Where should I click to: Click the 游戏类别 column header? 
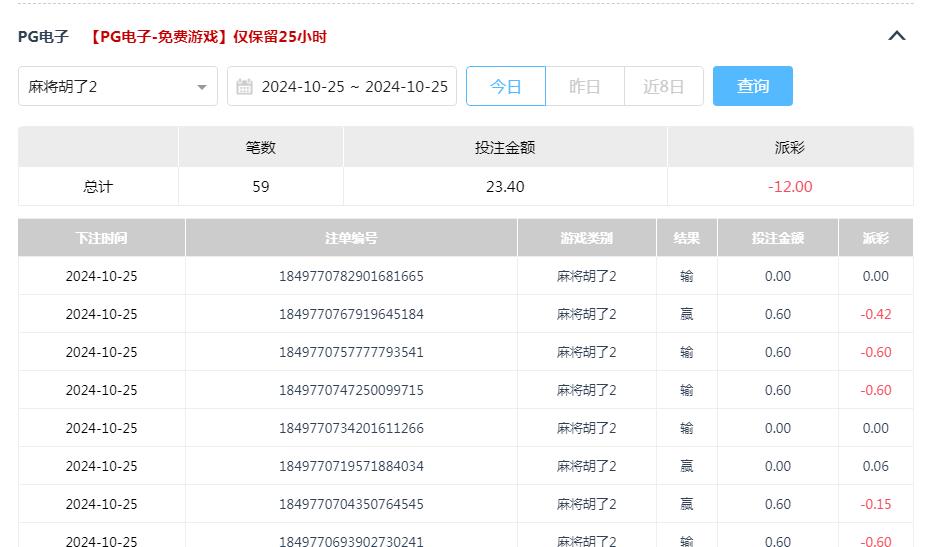pos(587,238)
